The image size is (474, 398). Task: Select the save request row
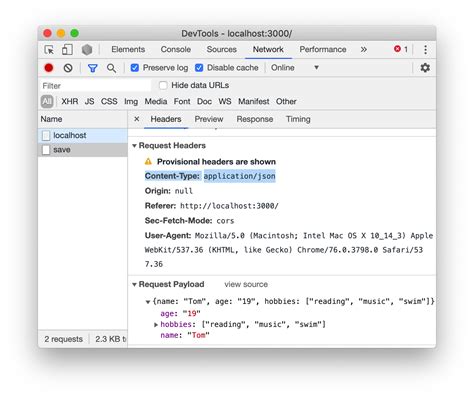[x=83, y=150]
